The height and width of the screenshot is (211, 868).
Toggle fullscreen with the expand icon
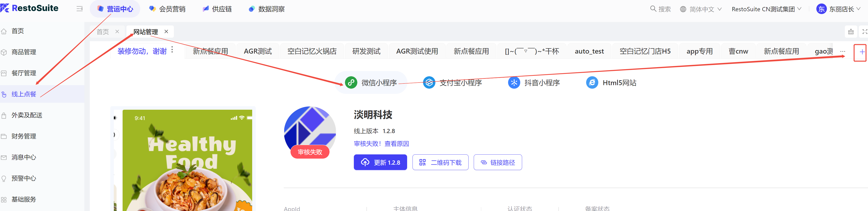(864, 32)
